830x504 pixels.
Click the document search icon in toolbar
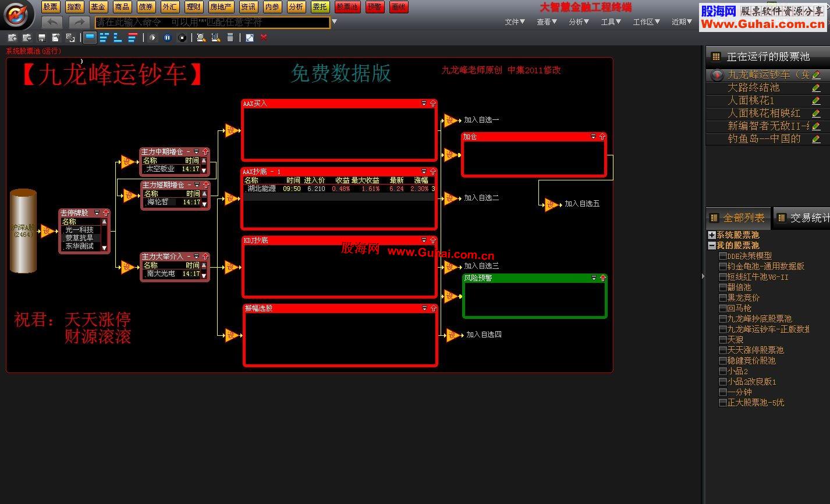[x=215, y=37]
